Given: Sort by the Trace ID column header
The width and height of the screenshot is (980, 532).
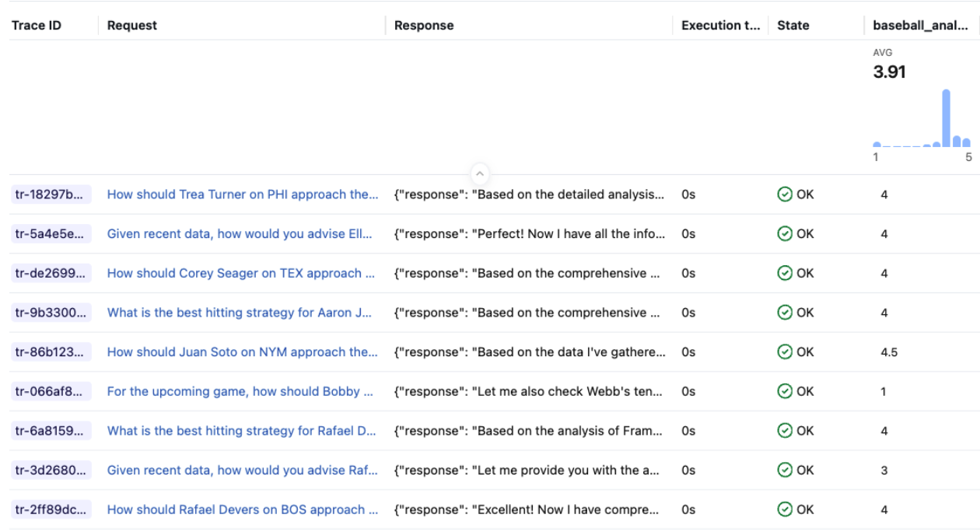Looking at the screenshot, I should click(37, 26).
